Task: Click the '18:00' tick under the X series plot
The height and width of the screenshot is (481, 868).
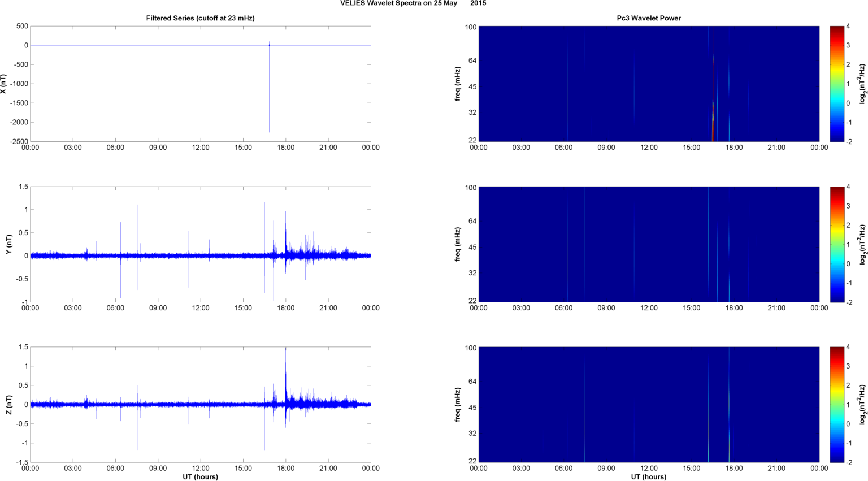Action: (286, 148)
